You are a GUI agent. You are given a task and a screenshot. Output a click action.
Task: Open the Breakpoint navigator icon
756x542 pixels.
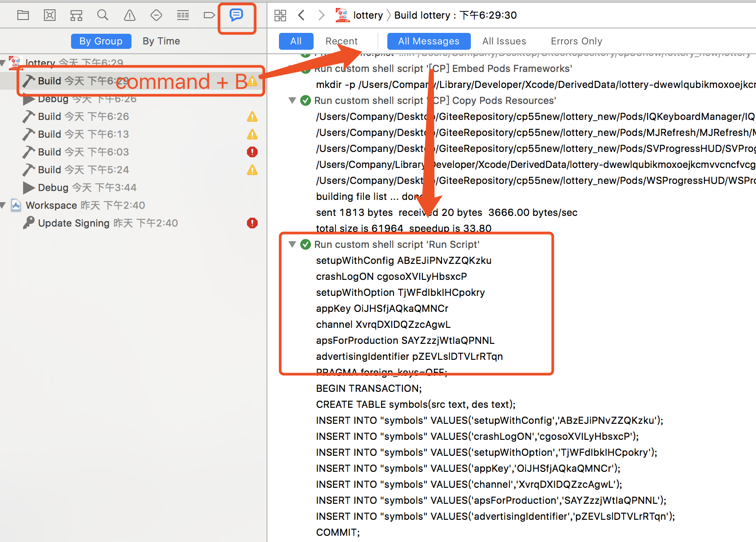click(x=209, y=16)
